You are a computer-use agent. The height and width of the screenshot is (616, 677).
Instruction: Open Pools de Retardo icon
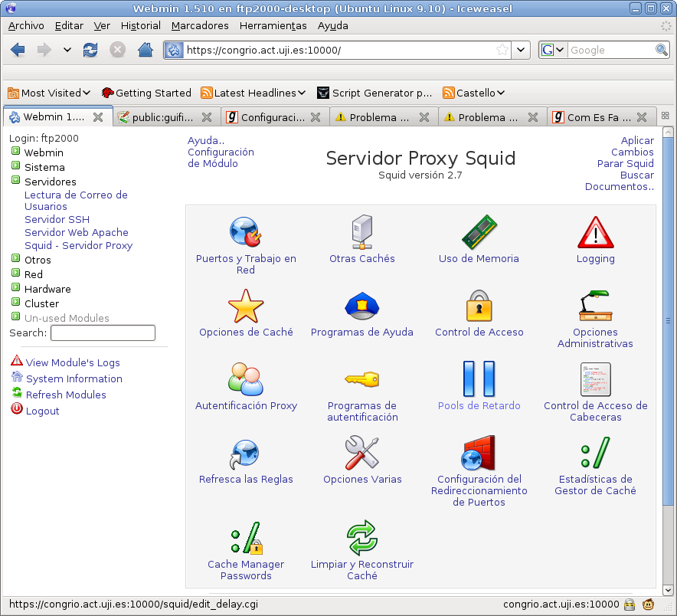point(479,380)
